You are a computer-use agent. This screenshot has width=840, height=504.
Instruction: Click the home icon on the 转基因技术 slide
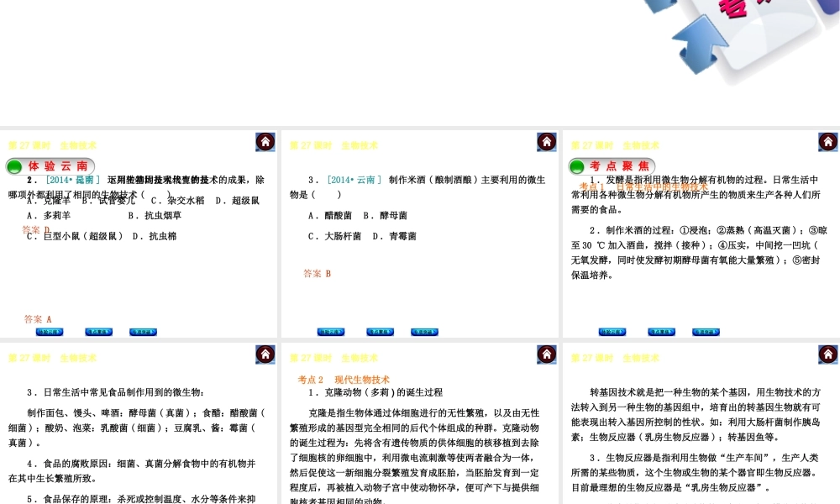(827, 354)
